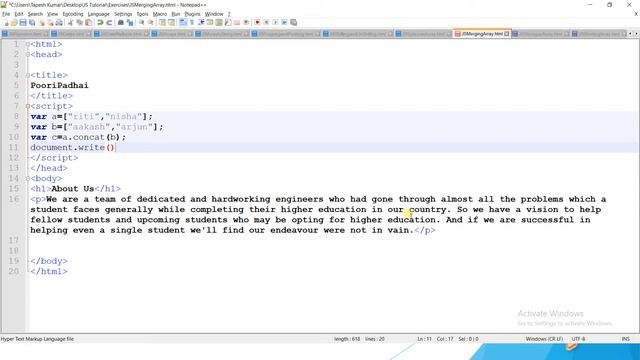Click the 'PooriPadhai' title text

[x=59, y=85]
